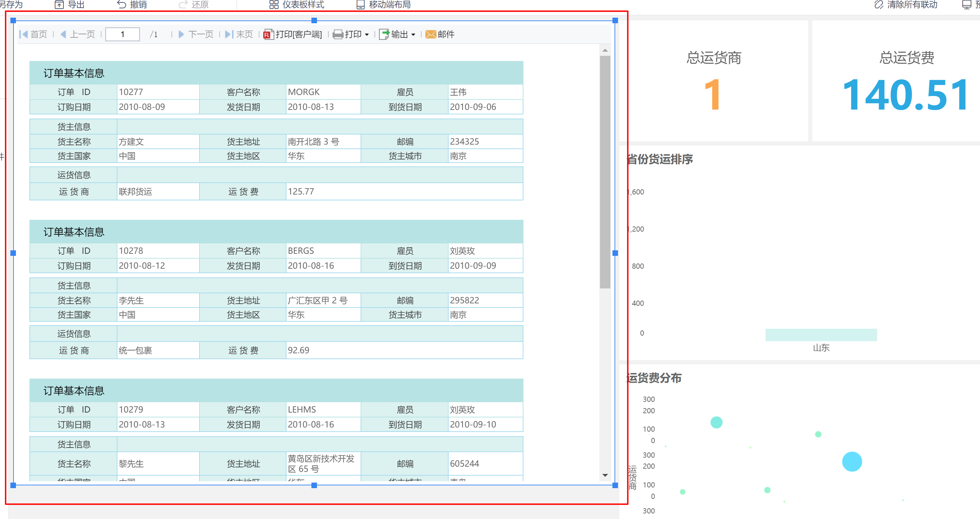Click 撤销 undo button label
The image size is (980, 519).
[x=138, y=5]
